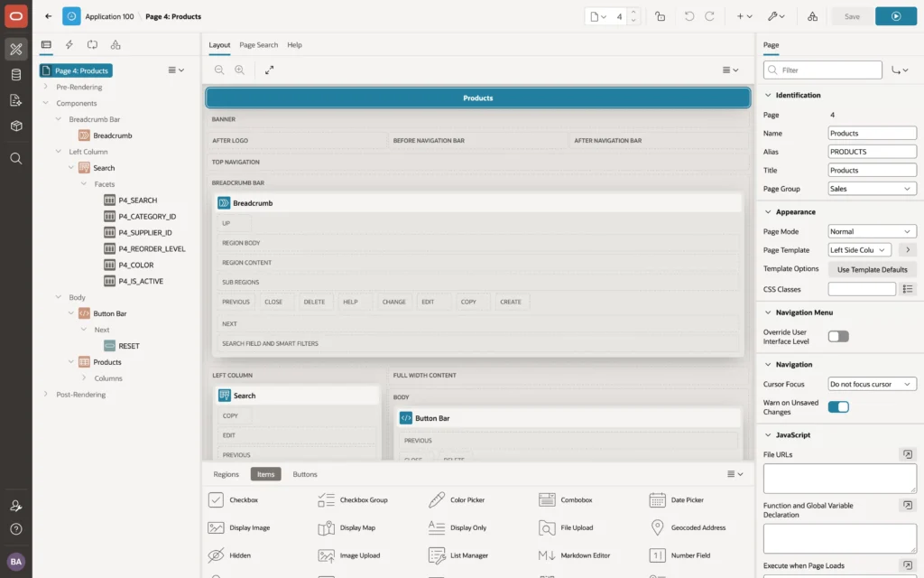Open the Page Mode dropdown
Screen dimensions: 924x578
[x=872, y=231]
